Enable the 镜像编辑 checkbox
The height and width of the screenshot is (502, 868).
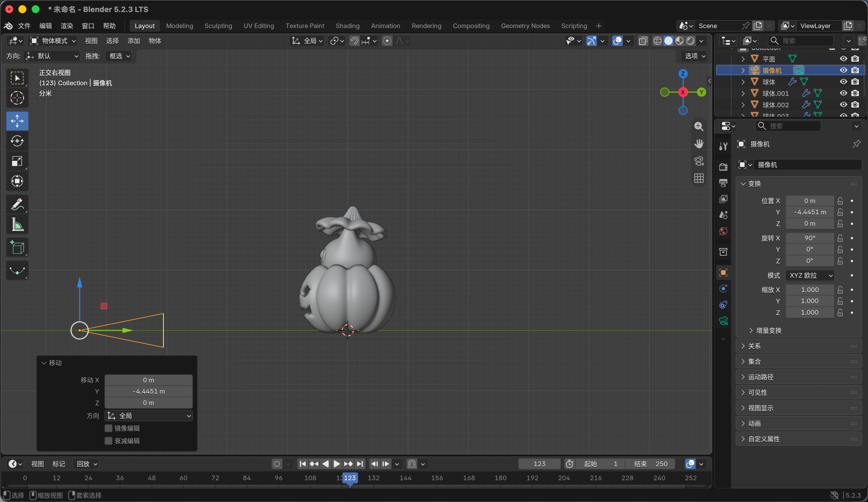108,428
